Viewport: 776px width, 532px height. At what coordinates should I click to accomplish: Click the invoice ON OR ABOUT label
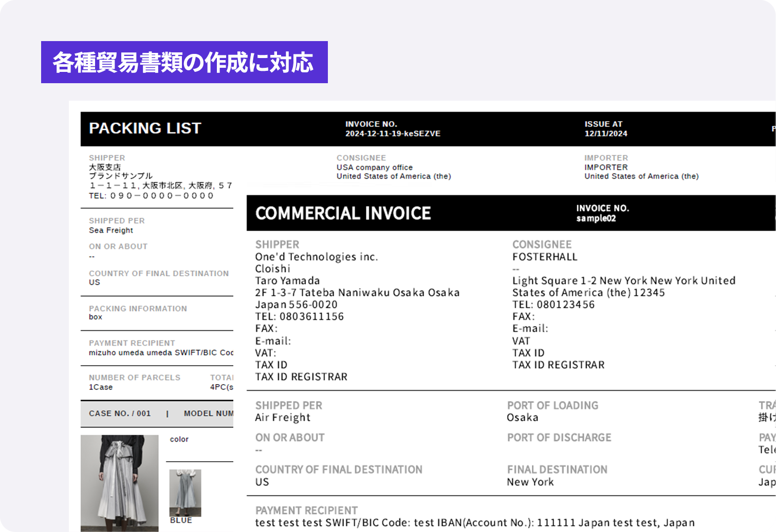coord(290,438)
